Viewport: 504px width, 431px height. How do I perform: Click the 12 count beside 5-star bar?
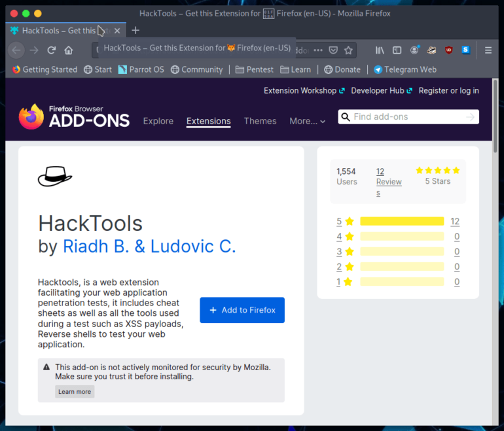(455, 221)
